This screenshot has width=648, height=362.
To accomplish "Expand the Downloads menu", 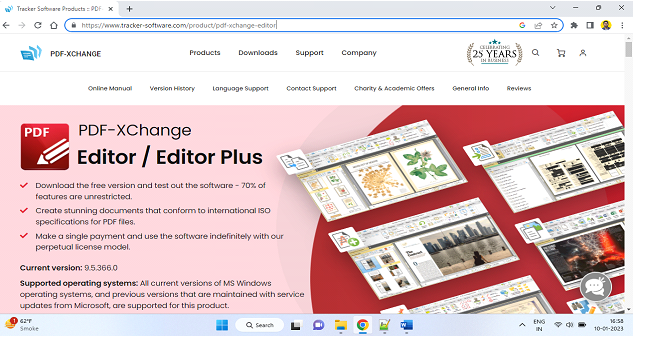I will pyautogui.click(x=258, y=53).
